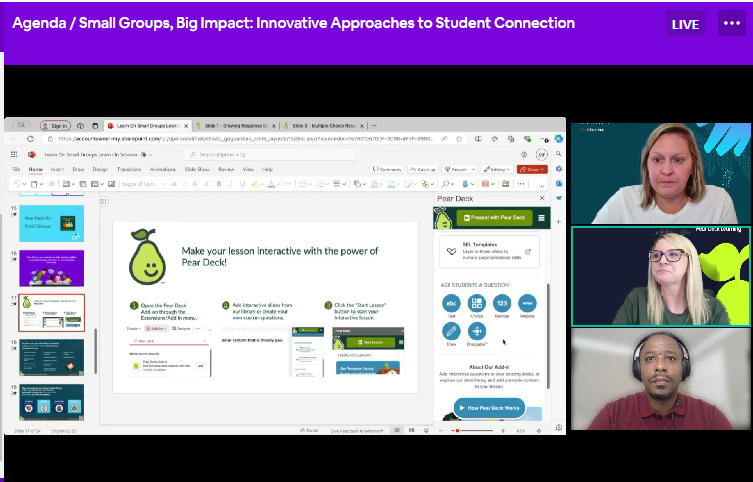Image resolution: width=753 pixels, height=482 pixels.
Task: Open the View ribbon tab
Action: click(x=248, y=169)
